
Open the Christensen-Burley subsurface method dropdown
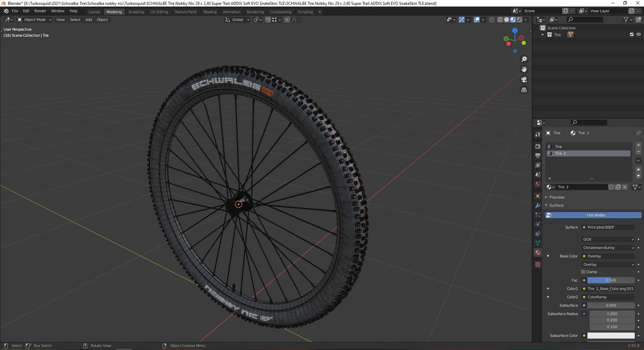pos(608,248)
